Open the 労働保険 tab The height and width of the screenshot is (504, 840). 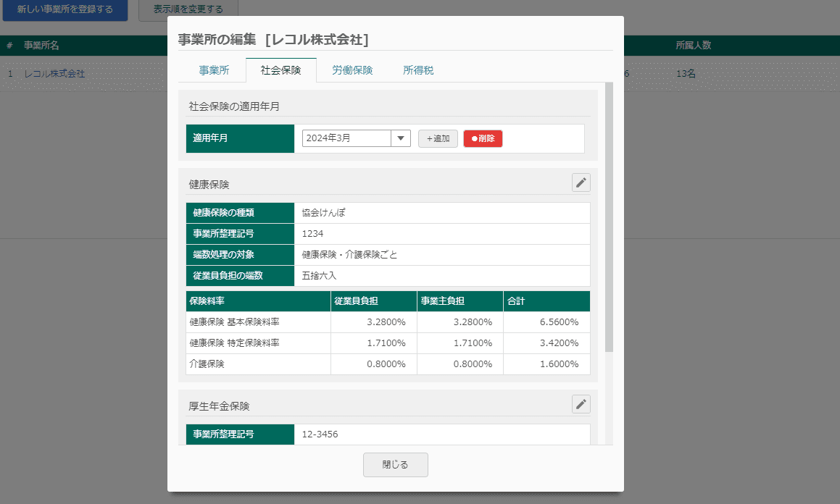pos(352,70)
